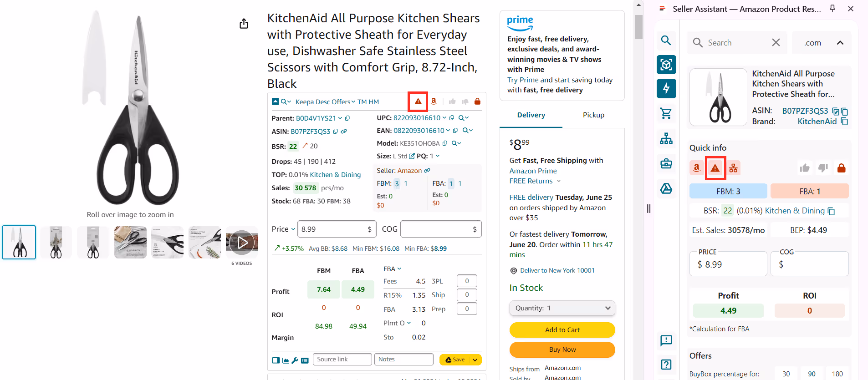Click the FBA: 1 orange swatch button
Image resolution: width=868 pixels, height=380 pixels.
tap(809, 192)
